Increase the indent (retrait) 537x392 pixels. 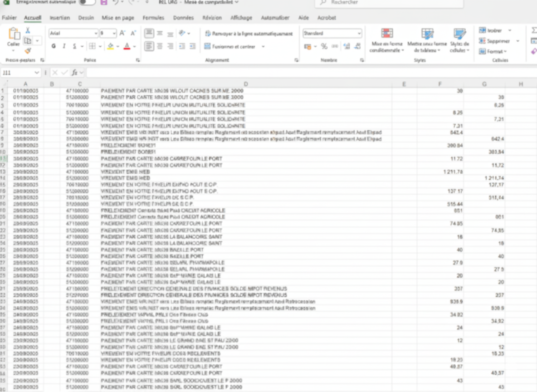[193, 46]
